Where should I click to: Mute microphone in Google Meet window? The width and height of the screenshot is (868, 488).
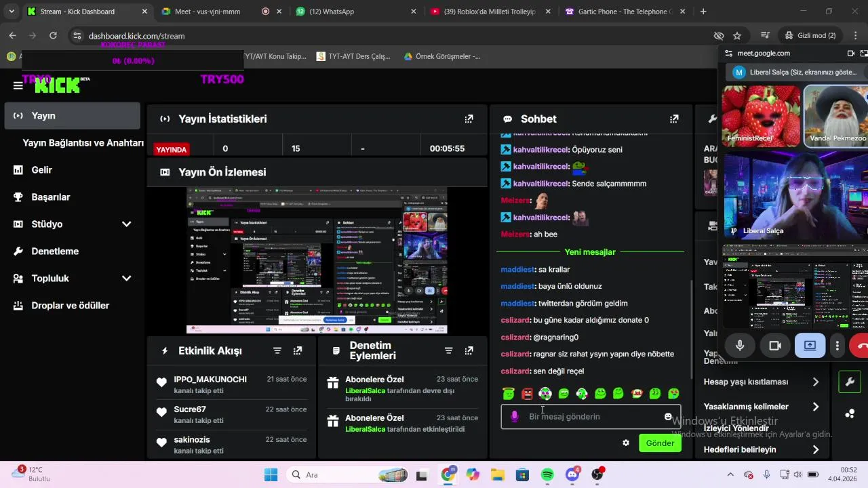click(740, 346)
